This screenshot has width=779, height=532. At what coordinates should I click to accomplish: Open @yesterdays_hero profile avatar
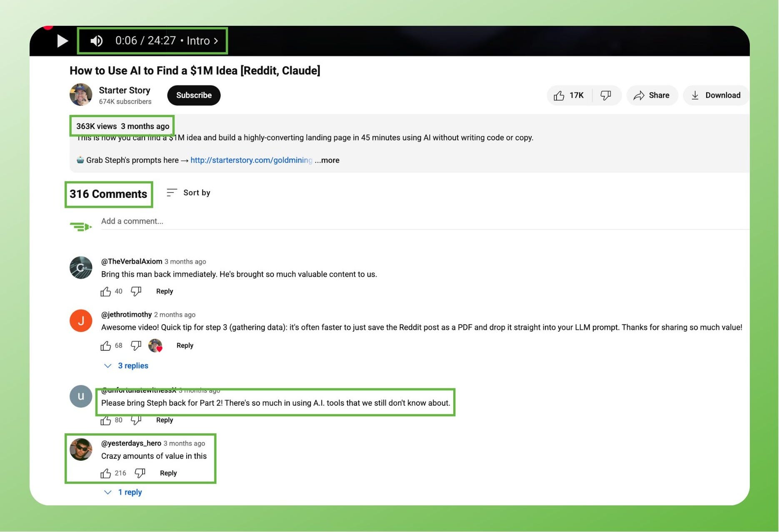click(x=81, y=449)
